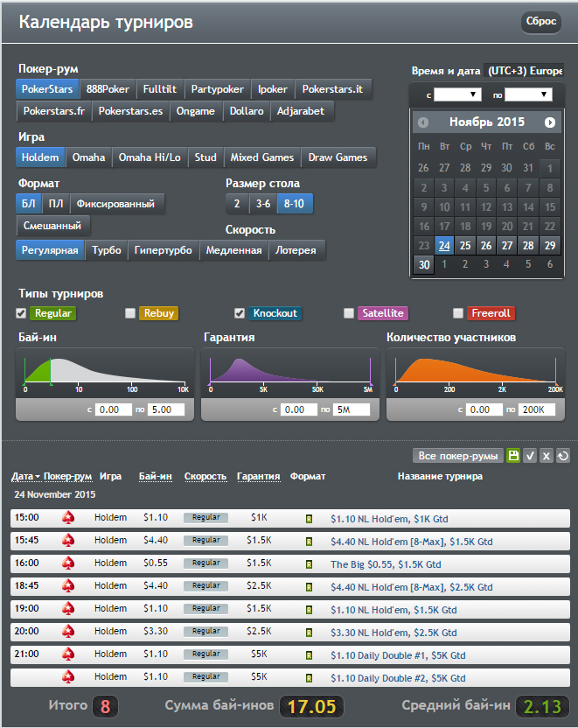Select the Omaha game filter
Image resolution: width=578 pixels, height=728 pixels.
pyautogui.click(x=88, y=157)
